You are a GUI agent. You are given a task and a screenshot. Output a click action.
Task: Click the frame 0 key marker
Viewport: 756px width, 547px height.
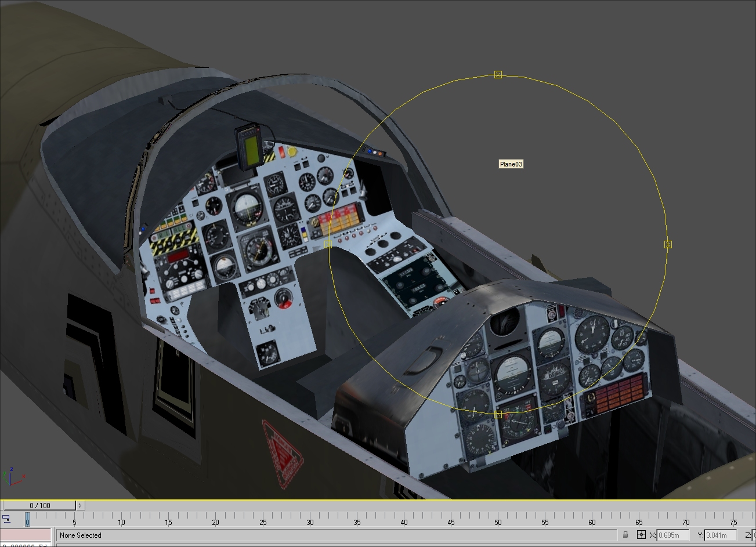pos(27,520)
